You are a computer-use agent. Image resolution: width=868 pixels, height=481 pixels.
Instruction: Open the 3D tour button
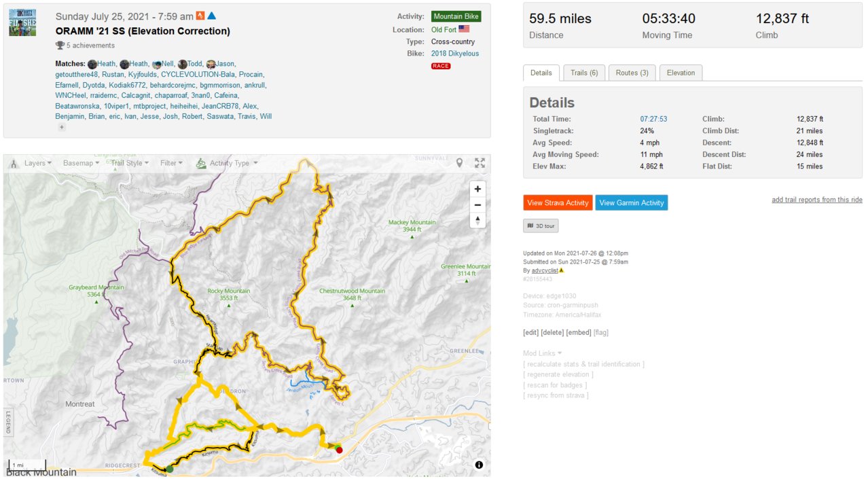click(x=541, y=226)
